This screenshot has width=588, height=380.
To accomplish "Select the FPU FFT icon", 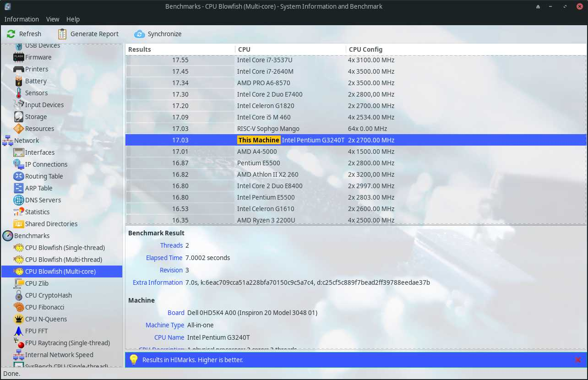I will point(19,331).
